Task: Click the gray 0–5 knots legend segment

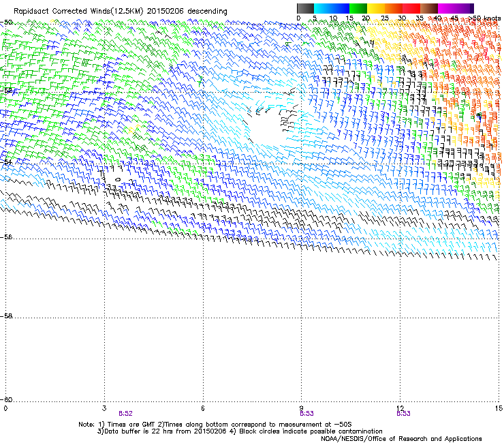Action: pyautogui.click(x=305, y=8)
